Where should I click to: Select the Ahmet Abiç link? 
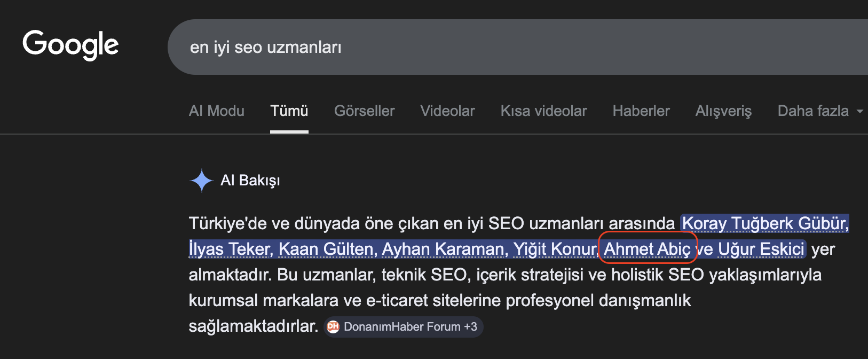click(x=647, y=249)
